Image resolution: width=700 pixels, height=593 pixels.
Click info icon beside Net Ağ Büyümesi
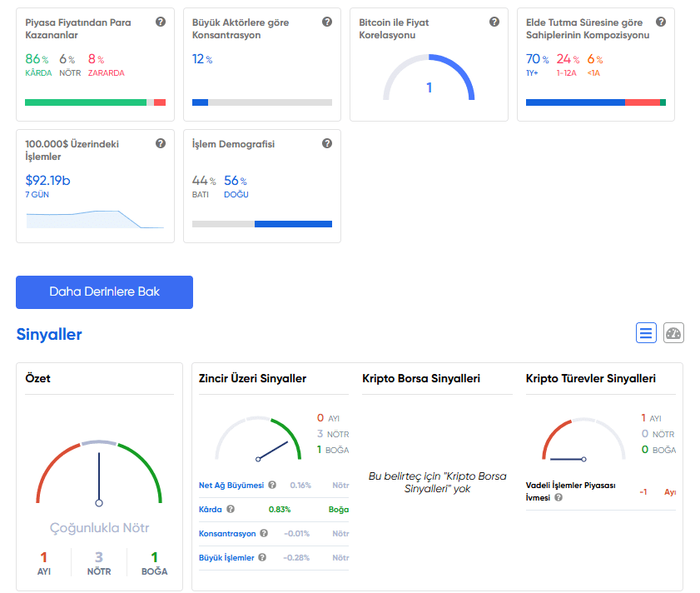coord(272,485)
